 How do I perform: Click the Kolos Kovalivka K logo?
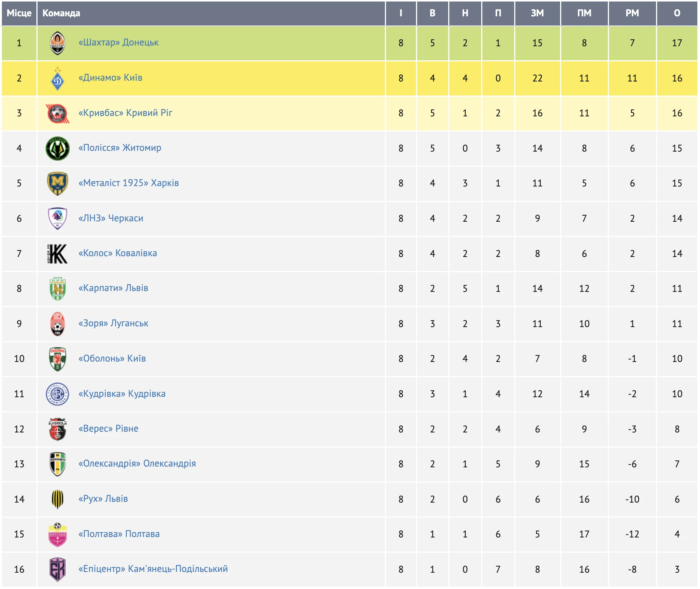coord(58,254)
